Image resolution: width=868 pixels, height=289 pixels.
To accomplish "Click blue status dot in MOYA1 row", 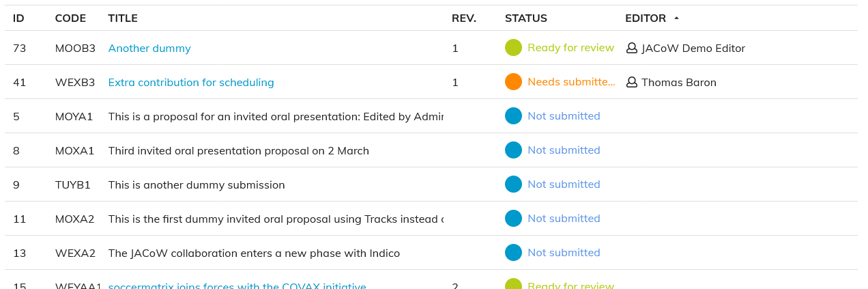I will 513,116.
